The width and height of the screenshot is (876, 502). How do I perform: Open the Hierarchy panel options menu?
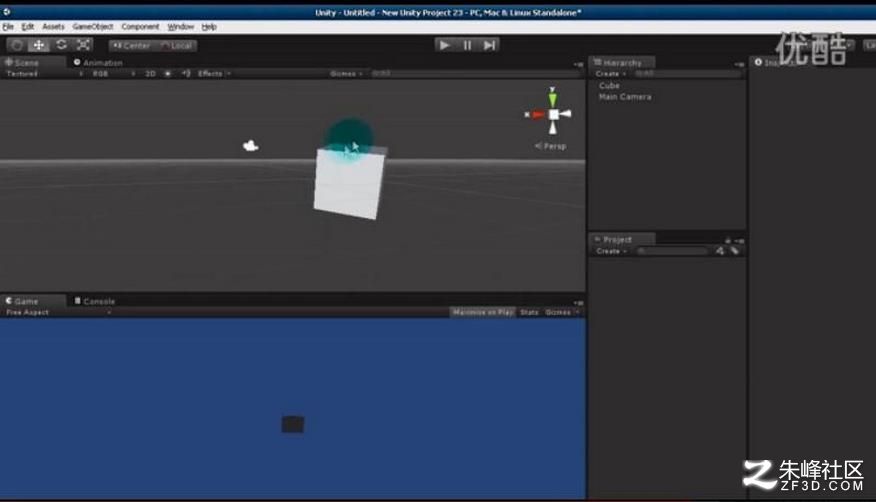739,64
